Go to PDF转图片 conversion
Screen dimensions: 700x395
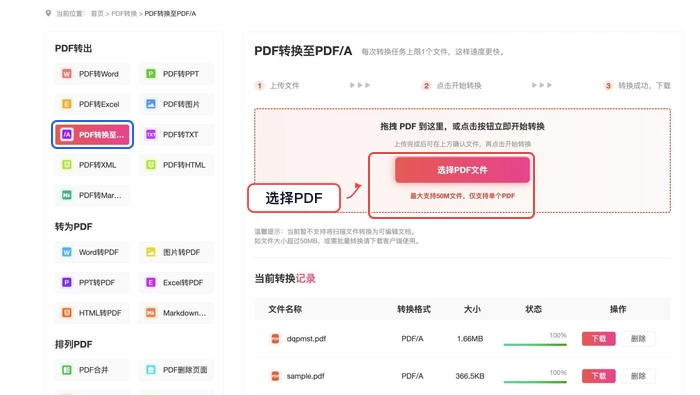[176, 104]
